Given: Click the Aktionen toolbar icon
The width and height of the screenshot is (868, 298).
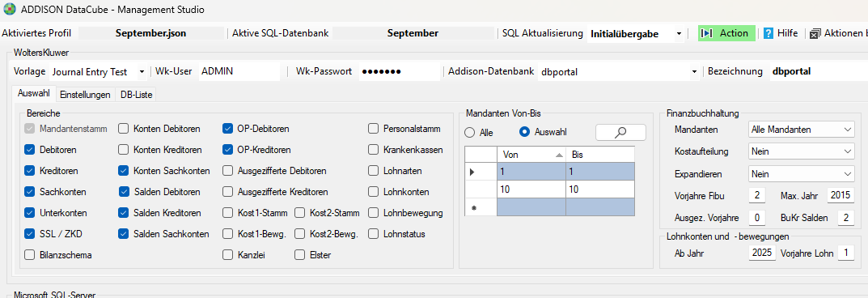Looking at the screenshot, I should click(x=815, y=34).
